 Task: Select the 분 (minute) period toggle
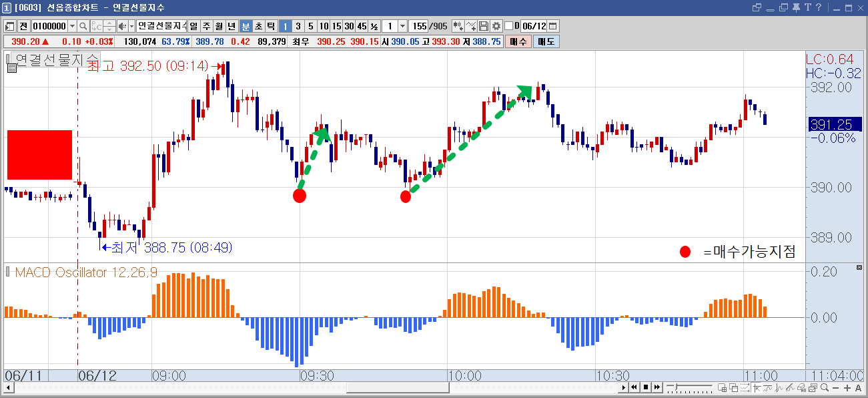[x=246, y=26]
